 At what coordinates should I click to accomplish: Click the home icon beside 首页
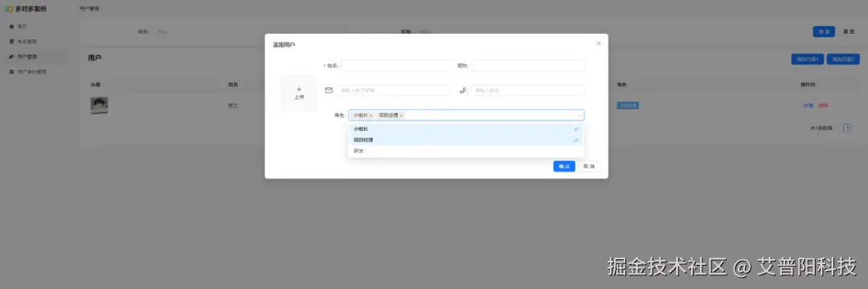(11, 26)
